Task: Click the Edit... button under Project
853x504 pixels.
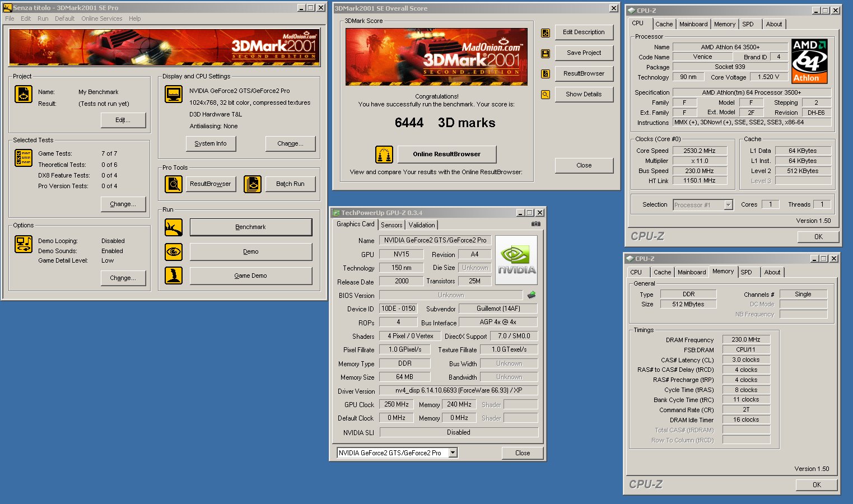Action: (123, 120)
